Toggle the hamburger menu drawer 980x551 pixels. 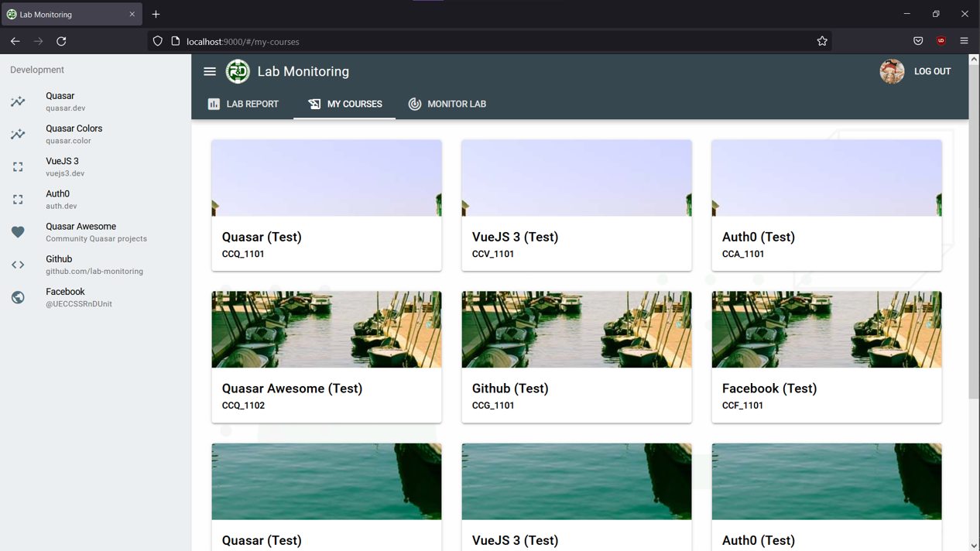coord(209,71)
